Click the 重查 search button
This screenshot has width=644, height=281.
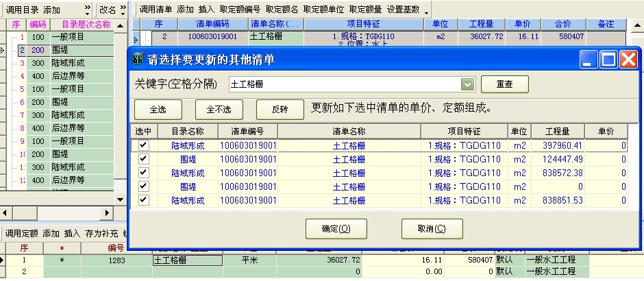[x=505, y=84]
